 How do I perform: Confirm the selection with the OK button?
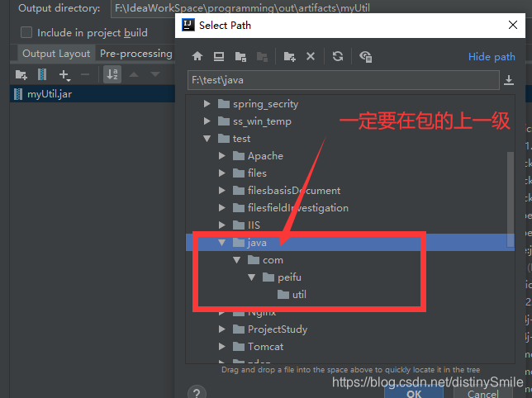point(414,392)
